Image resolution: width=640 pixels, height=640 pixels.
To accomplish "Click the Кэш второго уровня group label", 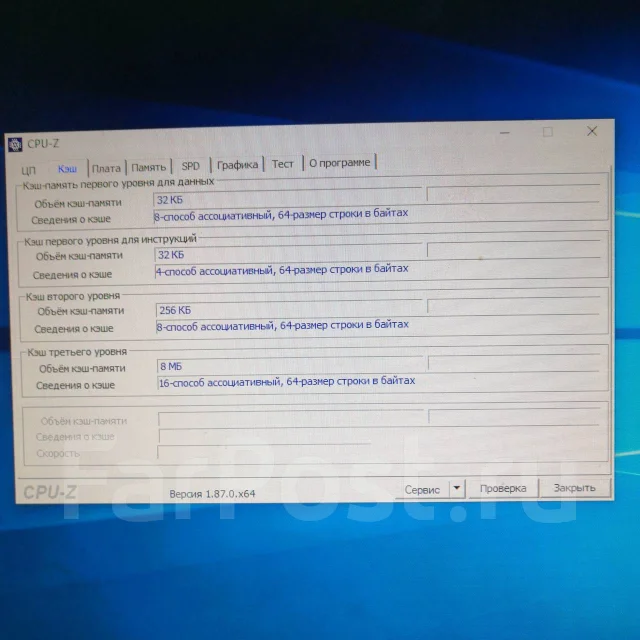I will tap(73, 296).
